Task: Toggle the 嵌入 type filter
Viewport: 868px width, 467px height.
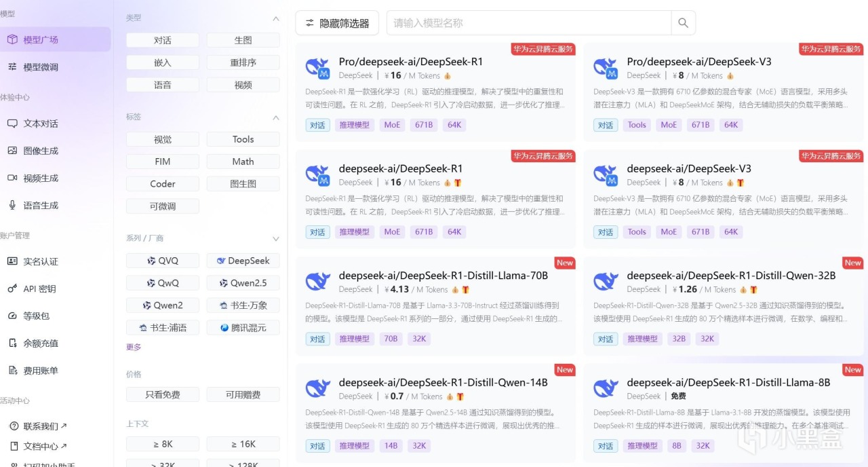Action: pos(163,62)
